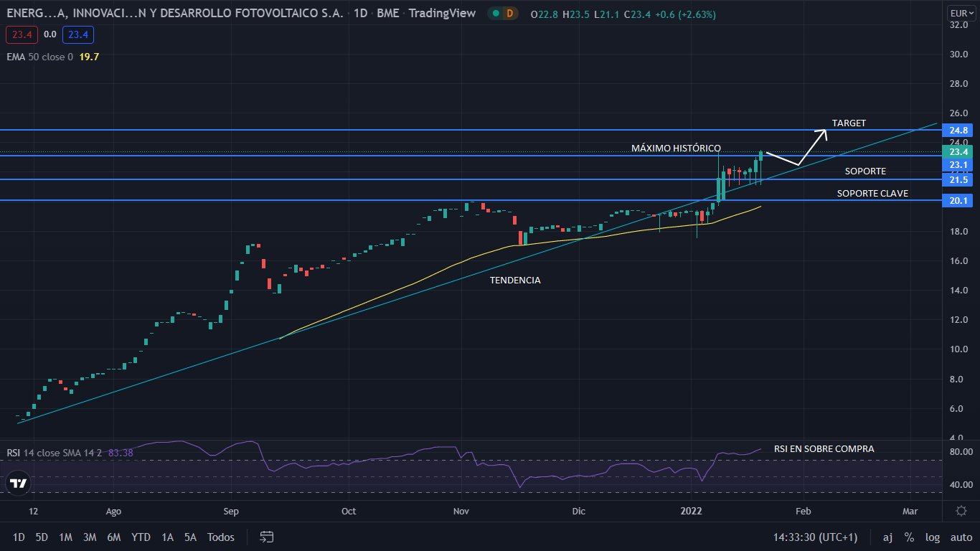Select the 1D time range
Viewport: 980px width, 551px height.
point(19,537)
